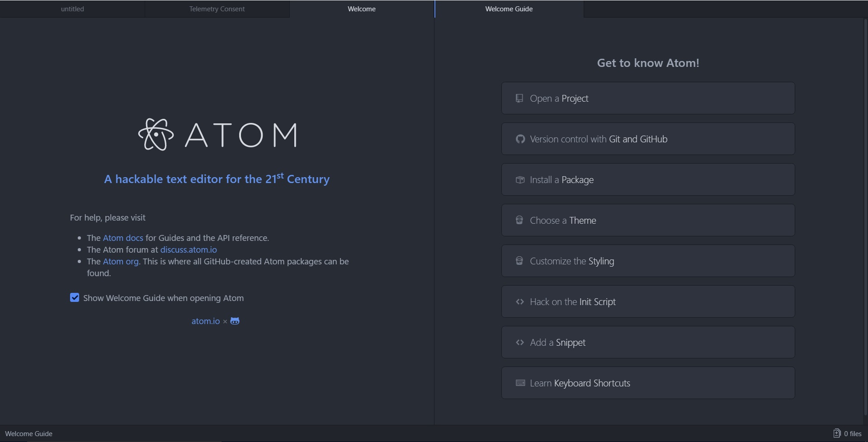The width and height of the screenshot is (868, 442).
Task: Select the Welcome Guide tab
Action: point(509,9)
